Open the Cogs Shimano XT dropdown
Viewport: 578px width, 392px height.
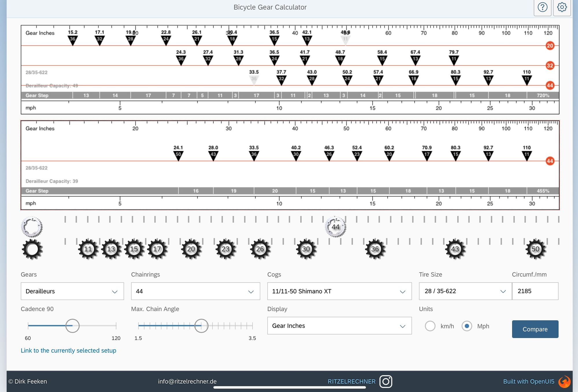tap(339, 291)
